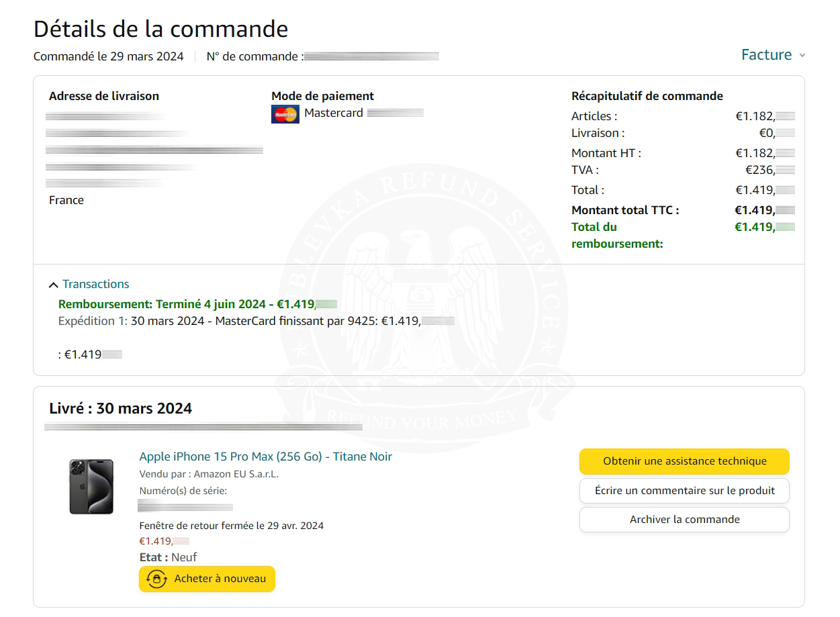Click 'Mode de paiement' heading
Screen dimensions: 840x617
[x=323, y=96]
